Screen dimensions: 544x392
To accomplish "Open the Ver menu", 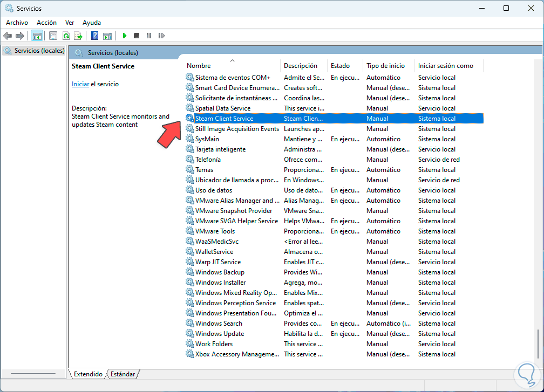I will pos(70,23).
